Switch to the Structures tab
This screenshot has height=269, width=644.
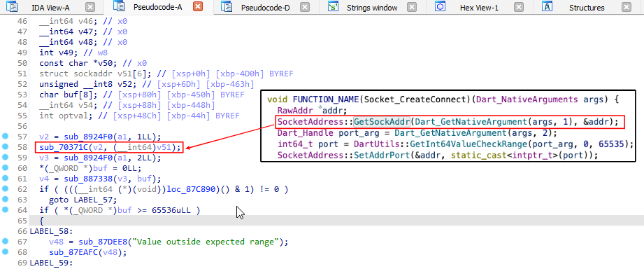coord(587,8)
